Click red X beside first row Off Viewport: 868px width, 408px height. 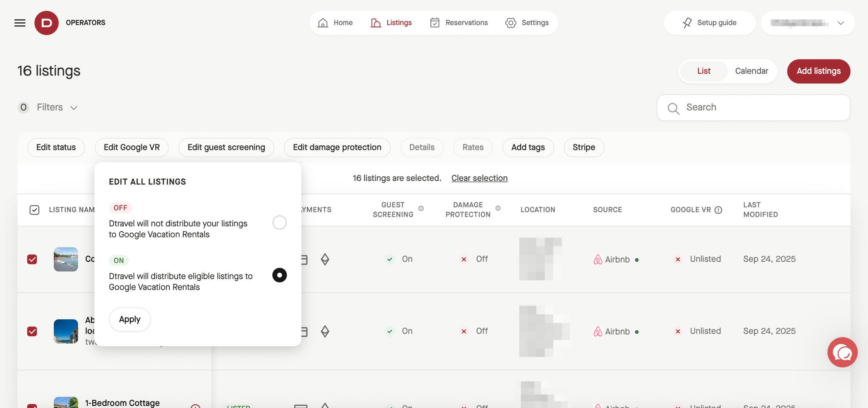[x=464, y=259]
